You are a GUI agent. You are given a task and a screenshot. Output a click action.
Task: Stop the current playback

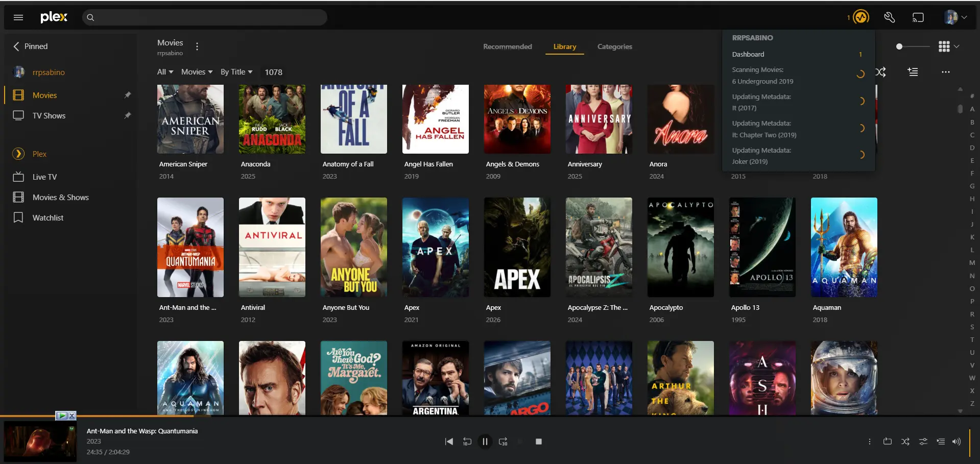click(538, 442)
